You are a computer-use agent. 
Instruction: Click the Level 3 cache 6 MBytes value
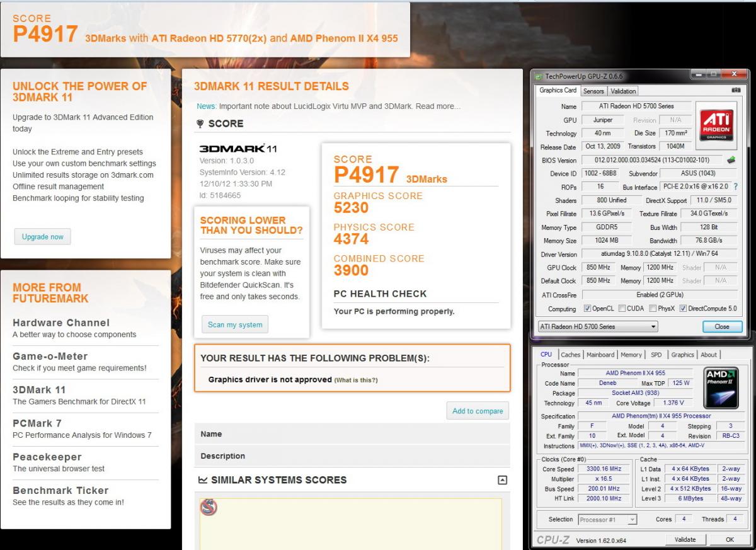(690, 499)
